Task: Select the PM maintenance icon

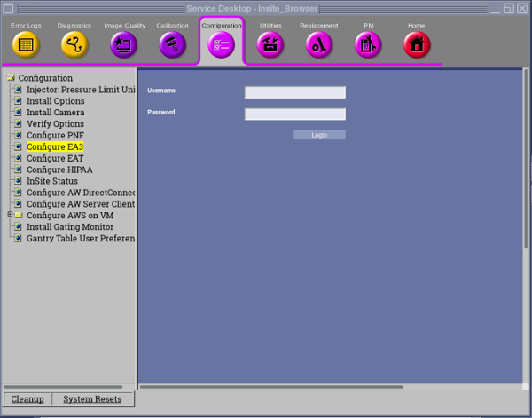Action: [x=368, y=44]
